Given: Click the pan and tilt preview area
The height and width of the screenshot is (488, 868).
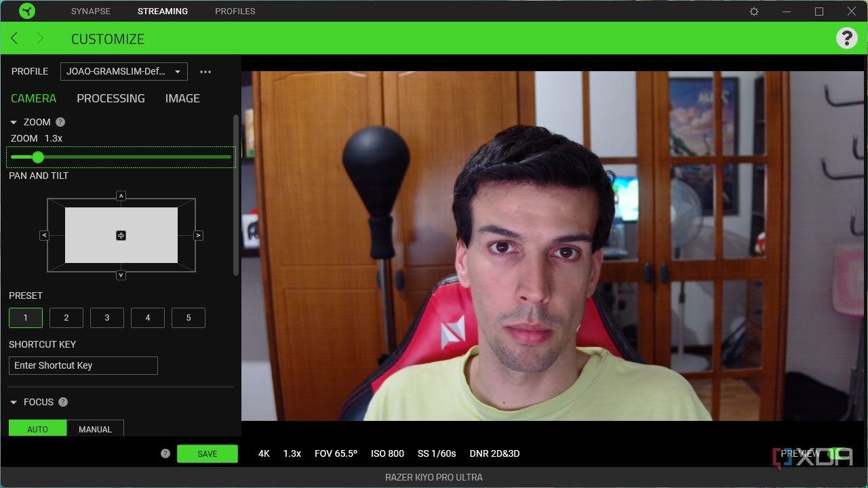Looking at the screenshot, I should (121, 235).
